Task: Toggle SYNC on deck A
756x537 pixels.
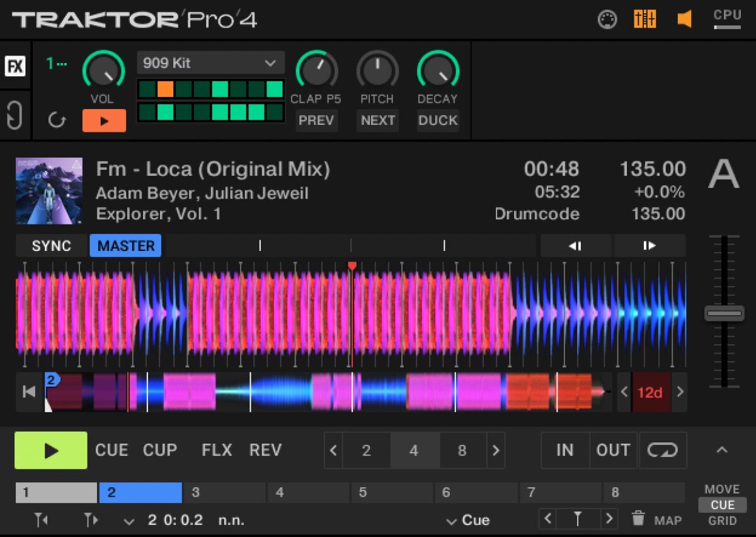Action: [x=52, y=246]
